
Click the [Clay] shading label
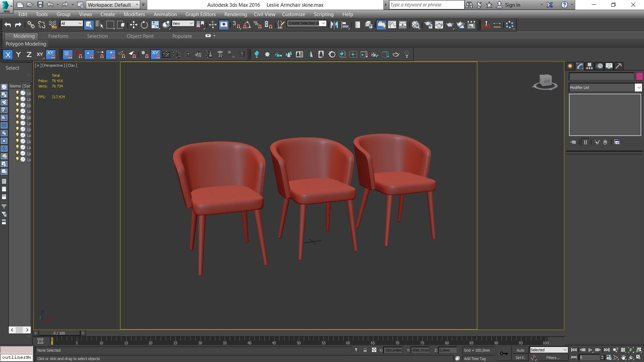click(x=71, y=65)
